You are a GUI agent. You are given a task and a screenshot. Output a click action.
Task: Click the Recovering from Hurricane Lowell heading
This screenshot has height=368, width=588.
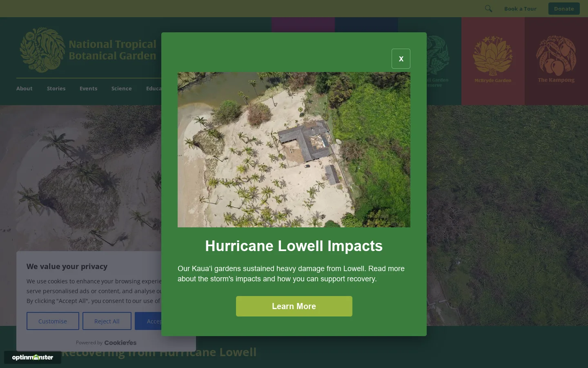[x=159, y=352]
